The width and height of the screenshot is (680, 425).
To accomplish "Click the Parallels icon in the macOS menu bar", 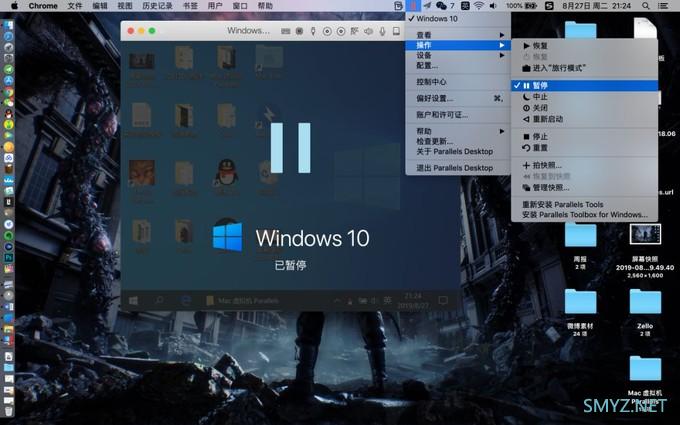I will tap(413, 6).
